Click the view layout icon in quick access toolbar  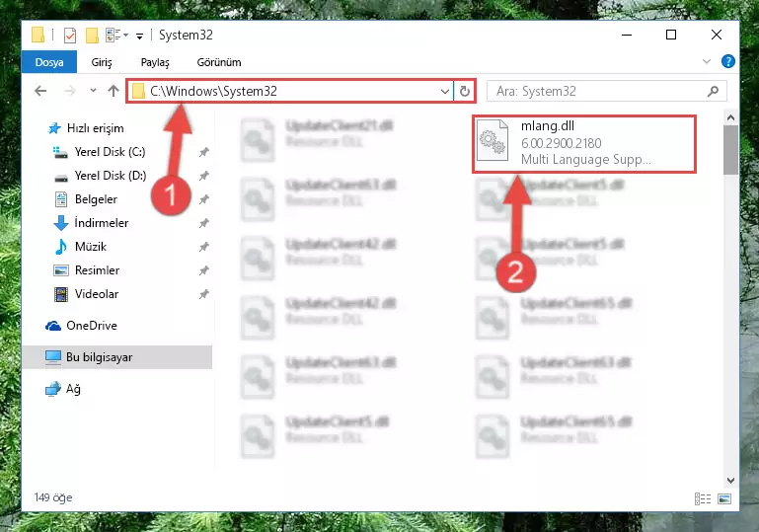[x=114, y=35]
